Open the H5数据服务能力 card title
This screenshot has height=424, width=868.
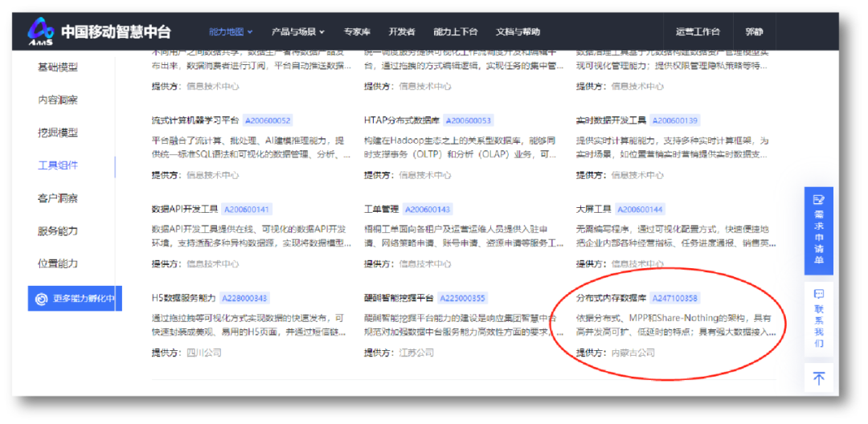coord(184,299)
